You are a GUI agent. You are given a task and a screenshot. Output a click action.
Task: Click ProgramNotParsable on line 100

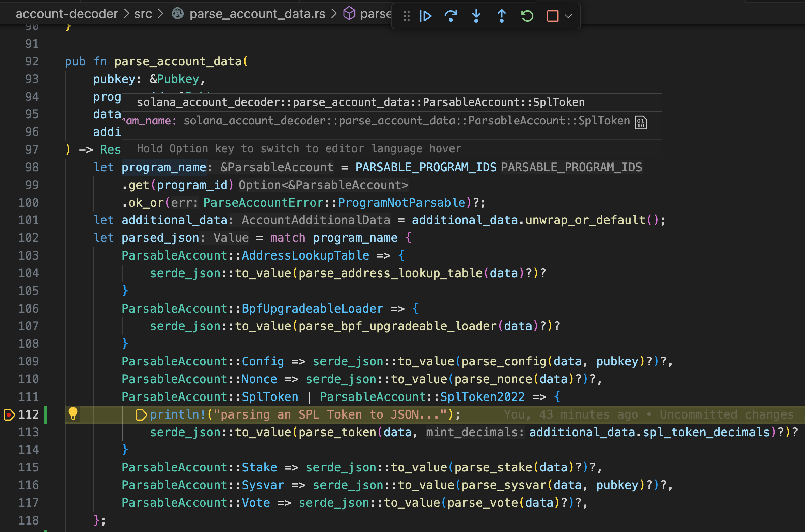coord(401,203)
